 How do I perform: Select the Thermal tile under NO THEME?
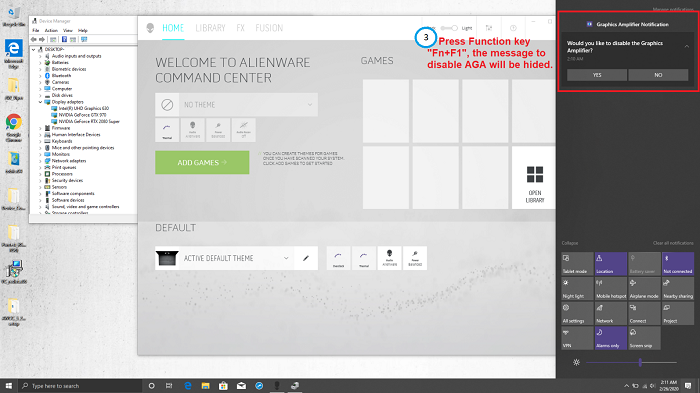click(x=167, y=130)
